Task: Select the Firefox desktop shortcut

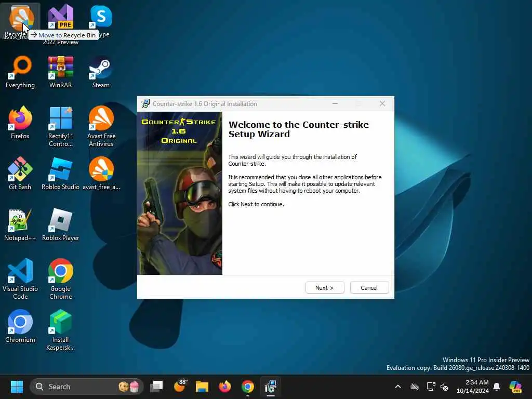Action: [20, 123]
